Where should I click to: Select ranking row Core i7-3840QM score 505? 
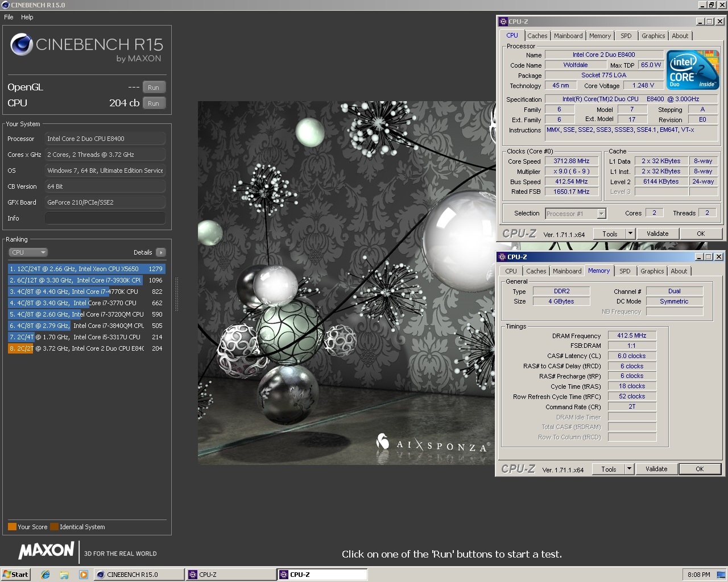point(86,326)
